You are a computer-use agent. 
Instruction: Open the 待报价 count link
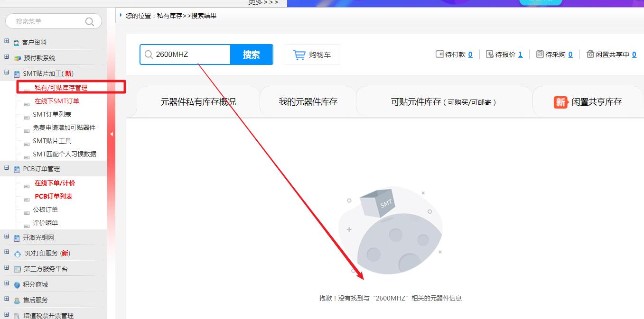(x=520, y=55)
